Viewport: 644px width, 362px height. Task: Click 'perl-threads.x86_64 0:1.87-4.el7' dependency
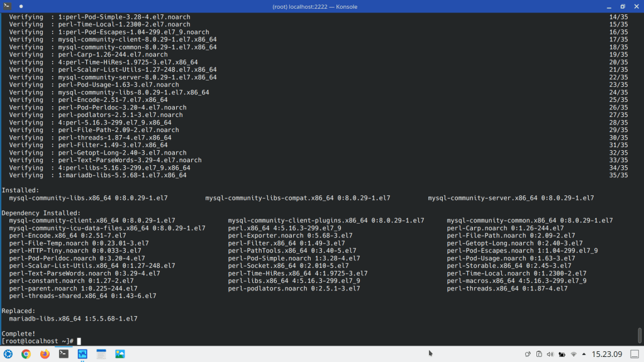508,288
